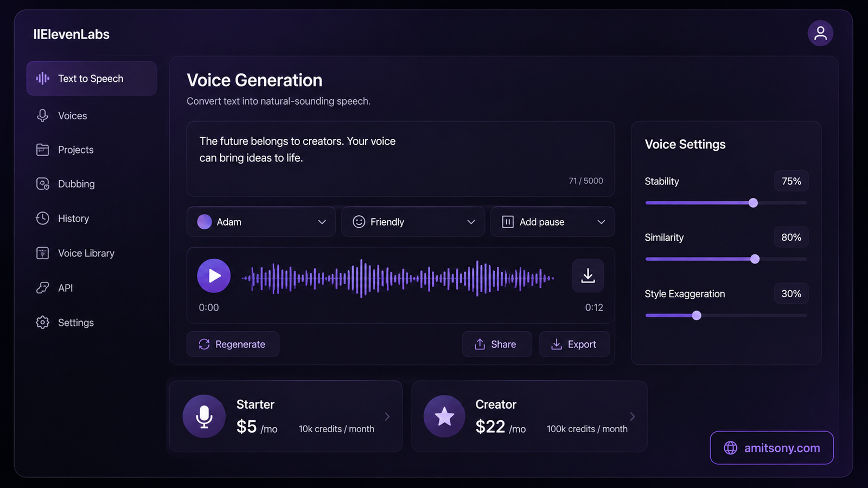Click the '10k credits / month' text

click(x=336, y=429)
